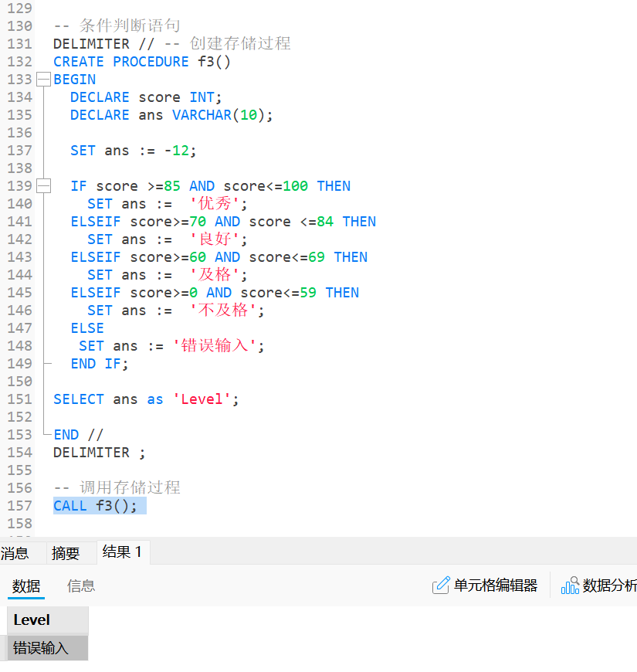Show the 数据 sub-tab
Viewport: 637px width, 672px height.
coord(26,586)
